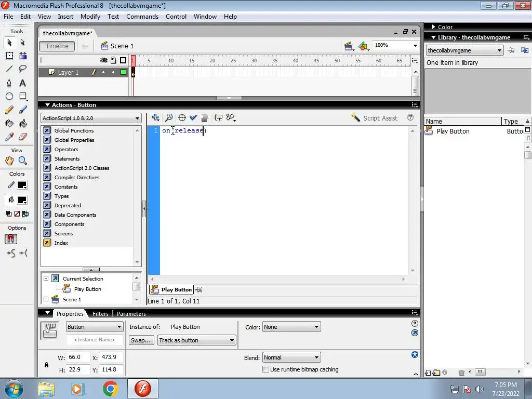Toggle the width-height constrain lock
The width and height of the screenshot is (532, 399).
click(46, 365)
